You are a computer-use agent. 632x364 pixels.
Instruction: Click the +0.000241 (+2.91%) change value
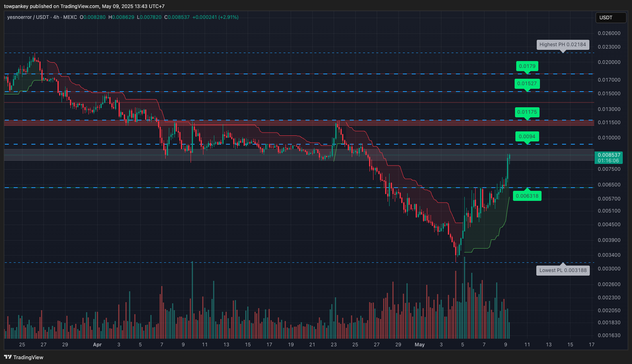[215, 17]
